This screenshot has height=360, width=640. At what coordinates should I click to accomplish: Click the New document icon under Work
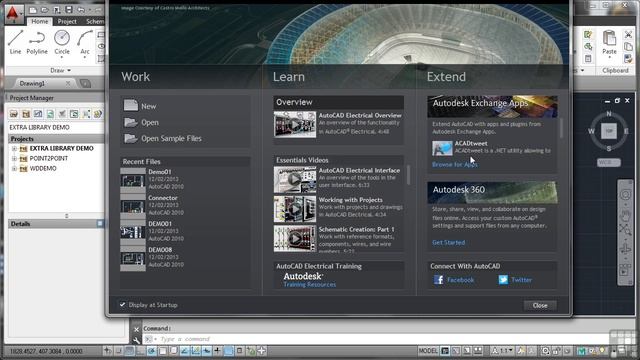131,105
